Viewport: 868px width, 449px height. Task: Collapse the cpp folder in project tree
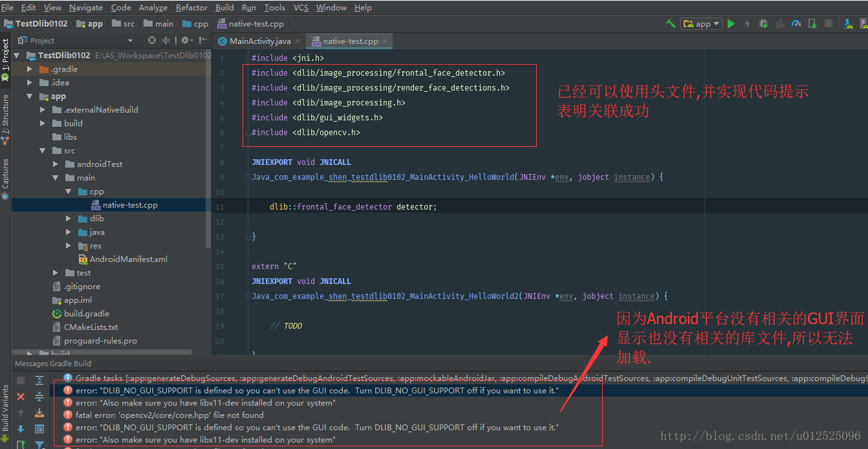coord(69,192)
